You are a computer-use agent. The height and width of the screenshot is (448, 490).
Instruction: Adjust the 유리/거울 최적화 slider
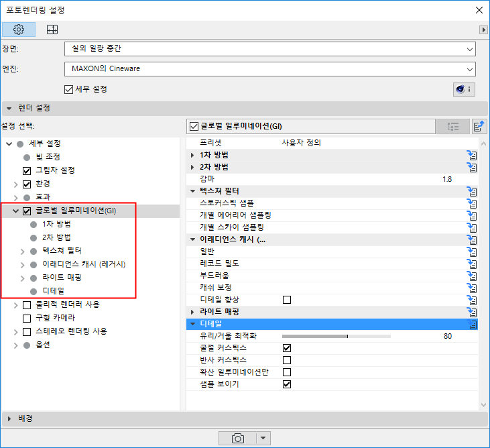[x=336, y=337]
